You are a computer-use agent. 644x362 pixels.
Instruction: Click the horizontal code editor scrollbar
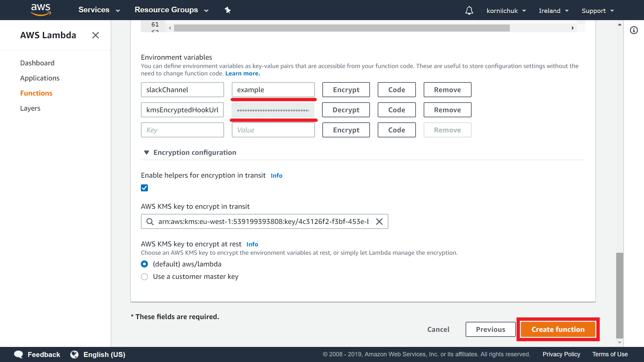pyautogui.click(x=341, y=28)
